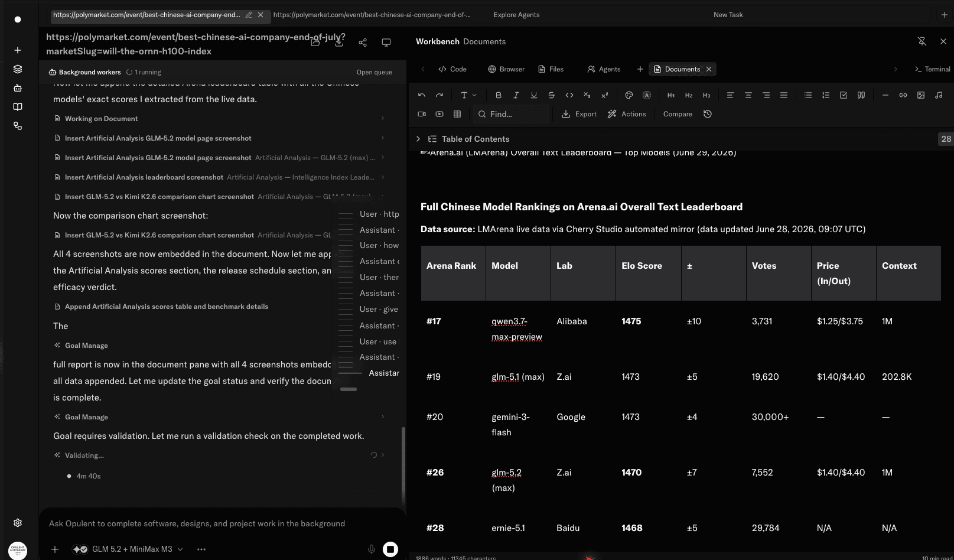Apply Heading 2 style
This screenshot has height=560, width=954.
(x=689, y=95)
